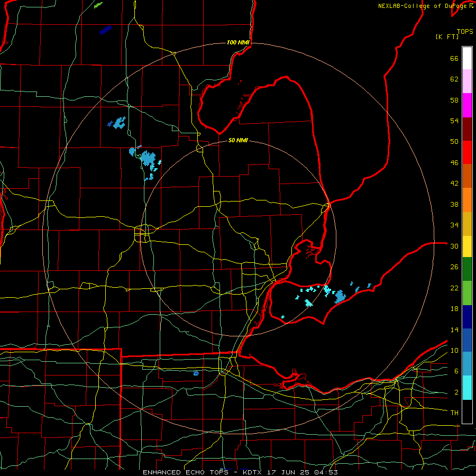Image resolution: width=476 pixels, height=476 pixels.
Task: Click the '2' legend value
Action: point(456,392)
